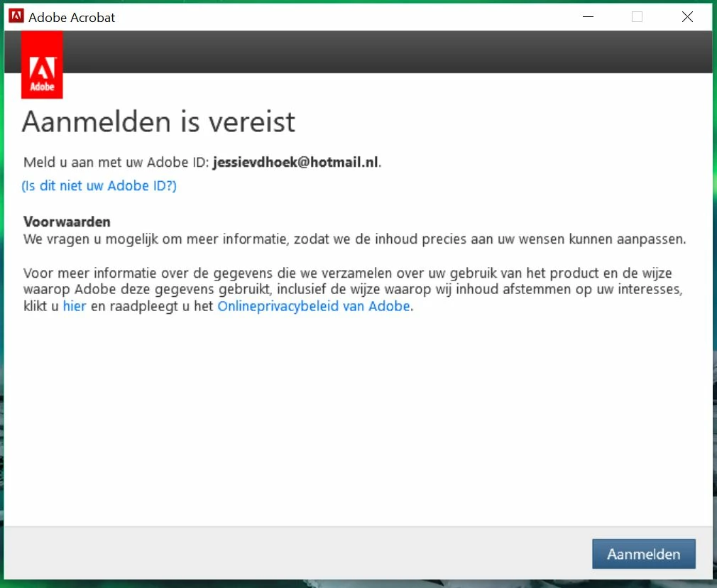Follow the 'hier' link

coord(75,306)
